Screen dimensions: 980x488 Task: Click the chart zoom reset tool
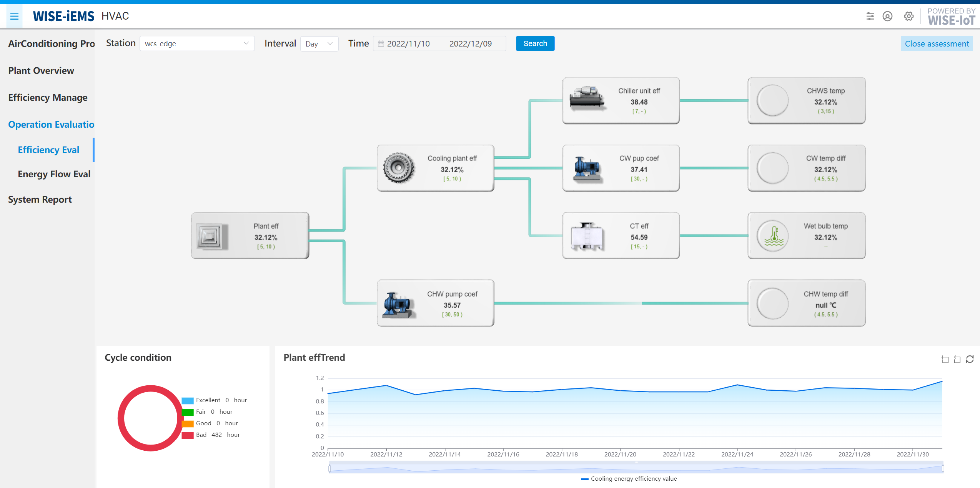click(x=957, y=359)
